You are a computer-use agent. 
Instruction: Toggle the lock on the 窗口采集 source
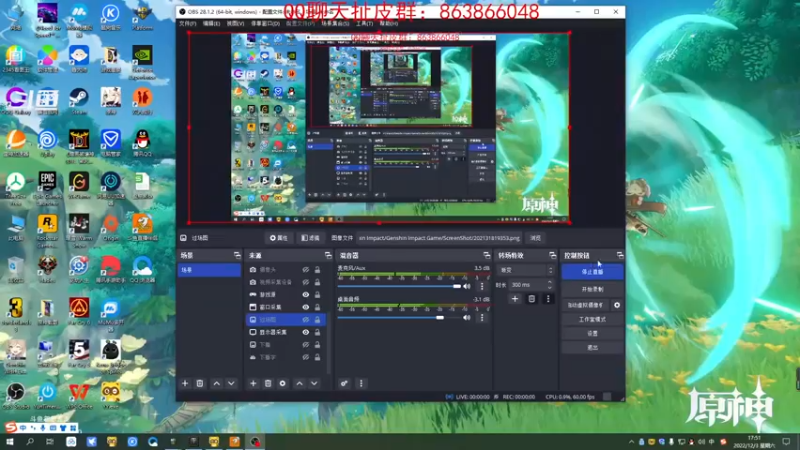tap(317, 307)
